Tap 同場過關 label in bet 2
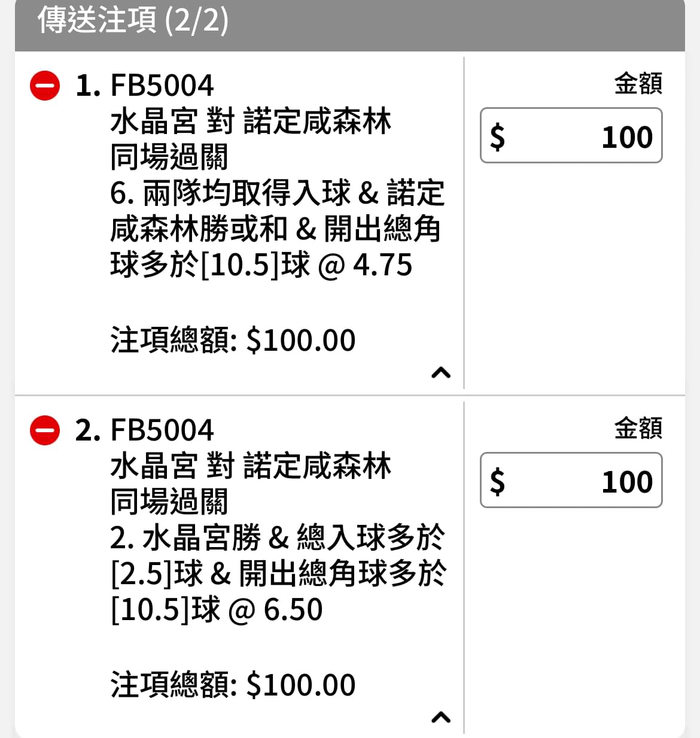Image resolution: width=700 pixels, height=738 pixels. [x=169, y=502]
